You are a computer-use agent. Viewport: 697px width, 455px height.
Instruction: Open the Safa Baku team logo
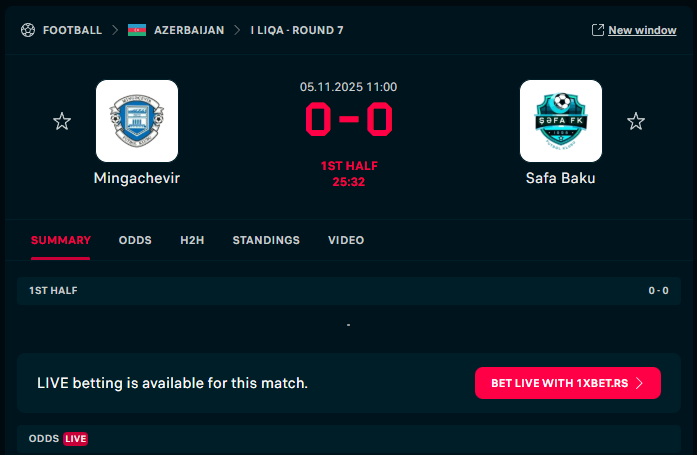(x=561, y=121)
